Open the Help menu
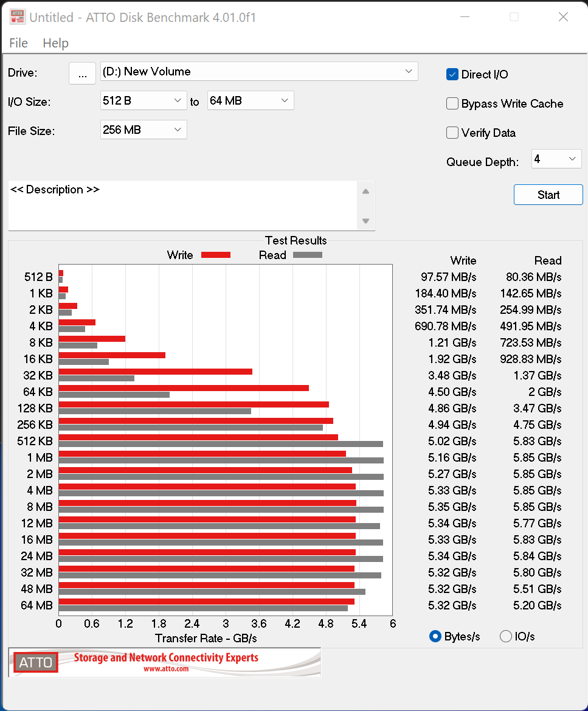This screenshot has width=588, height=711. (x=55, y=43)
